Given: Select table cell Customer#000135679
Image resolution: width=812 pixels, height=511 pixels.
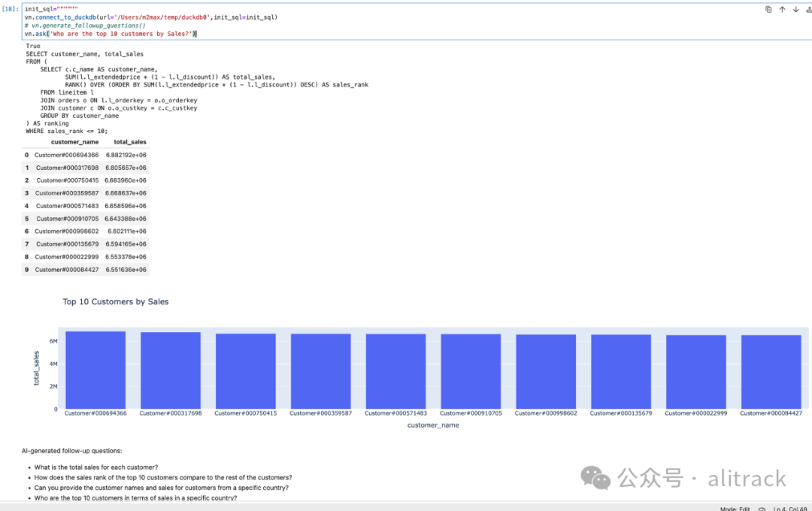Looking at the screenshot, I should click(68, 243).
